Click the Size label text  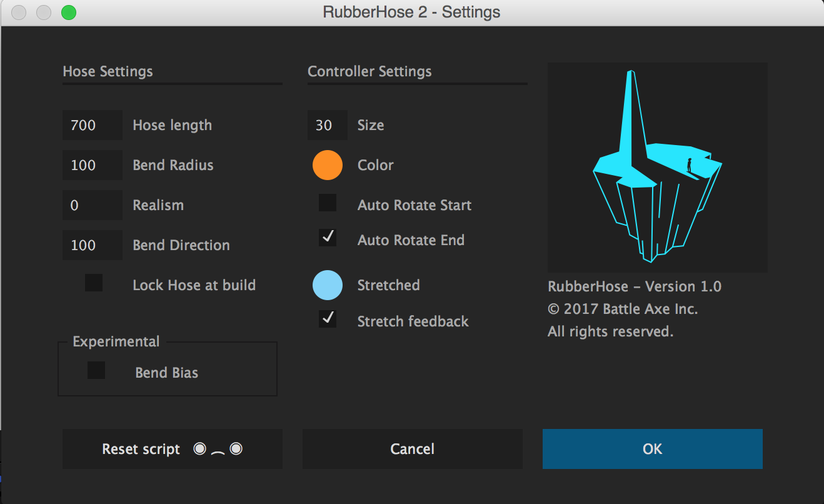pyautogui.click(x=371, y=125)
